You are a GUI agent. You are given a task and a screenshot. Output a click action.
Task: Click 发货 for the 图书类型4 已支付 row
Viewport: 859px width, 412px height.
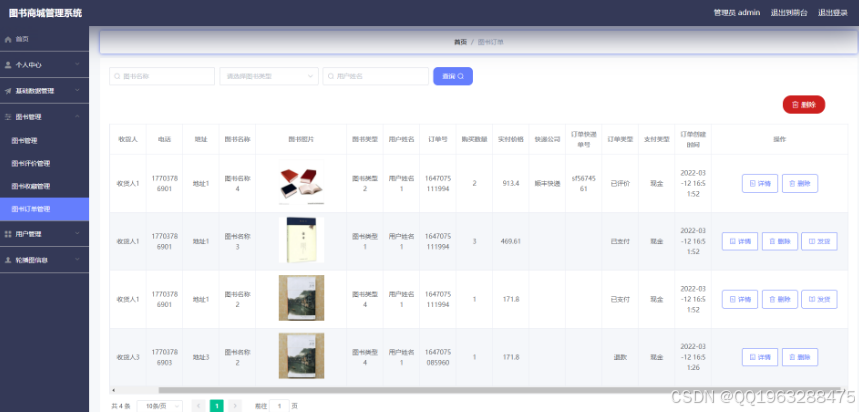[820, 299]
